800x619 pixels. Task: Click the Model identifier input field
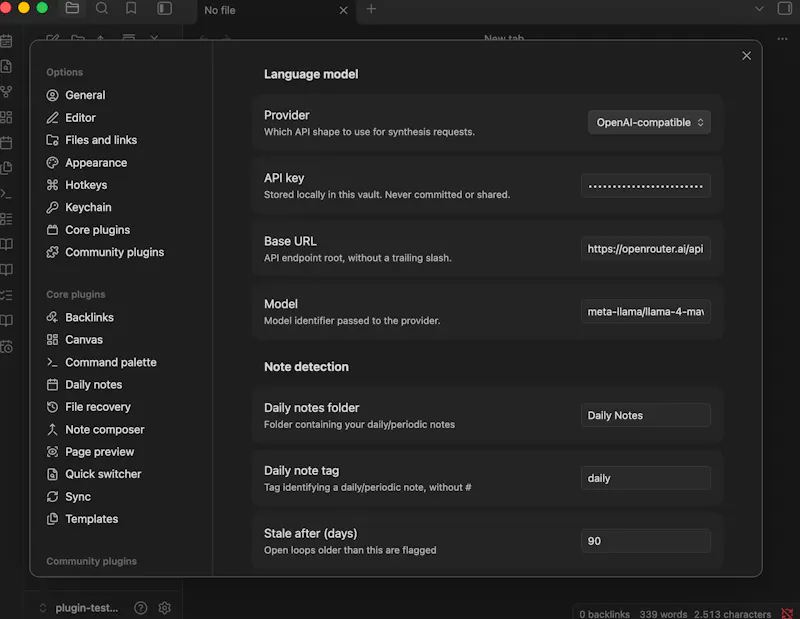[645, 311]
